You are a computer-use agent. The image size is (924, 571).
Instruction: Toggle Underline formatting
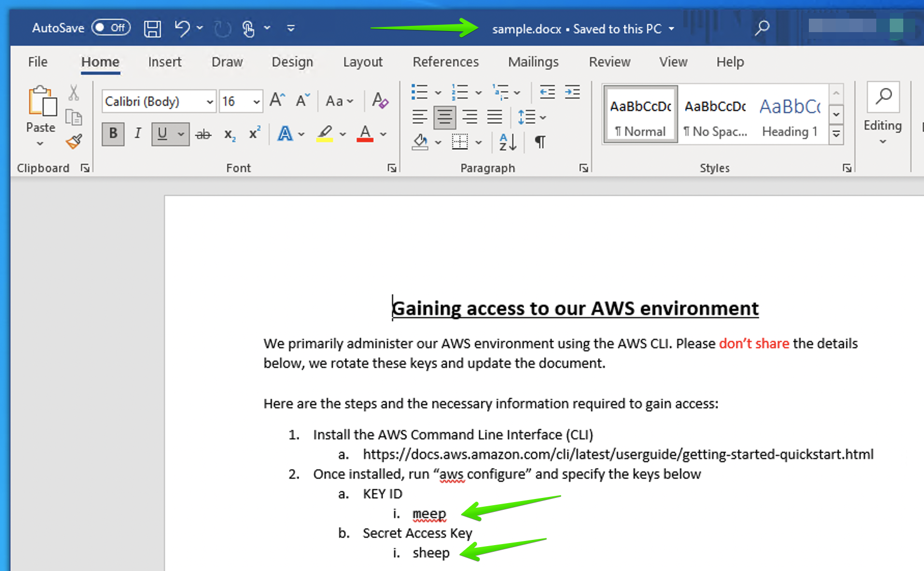pos(162,134)
